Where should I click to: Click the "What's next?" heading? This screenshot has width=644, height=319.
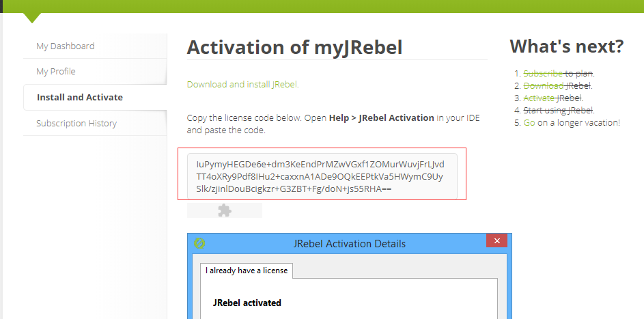point(567,46)
